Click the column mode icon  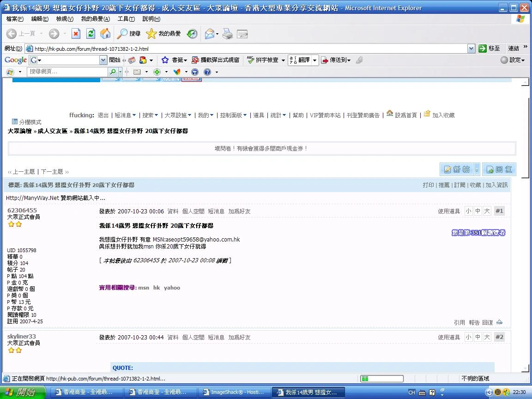point(15,121)
